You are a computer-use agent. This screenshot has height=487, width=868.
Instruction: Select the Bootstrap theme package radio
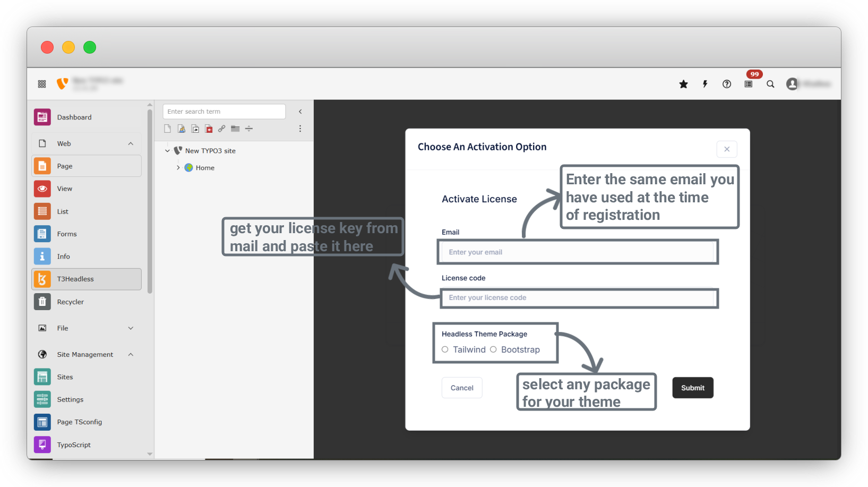coord(493,349)
